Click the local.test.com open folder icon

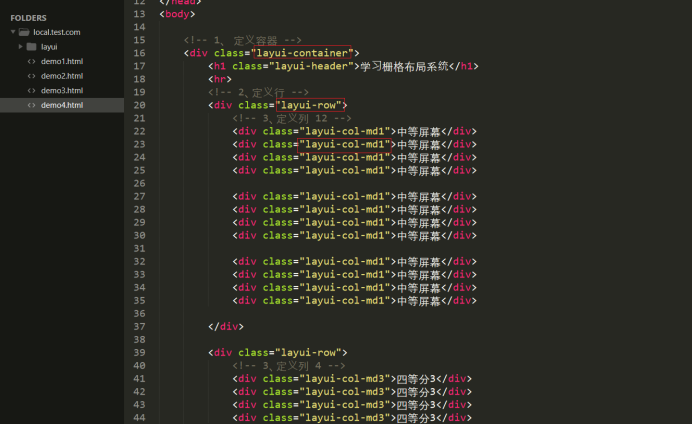click(24, 32)
